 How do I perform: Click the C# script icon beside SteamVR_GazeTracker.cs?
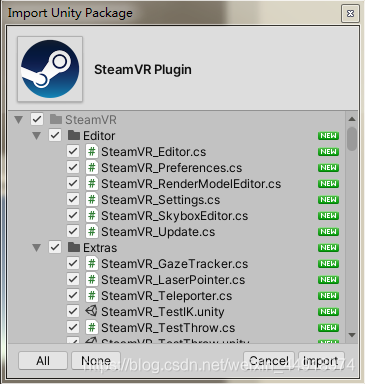[x=92, y=263]
